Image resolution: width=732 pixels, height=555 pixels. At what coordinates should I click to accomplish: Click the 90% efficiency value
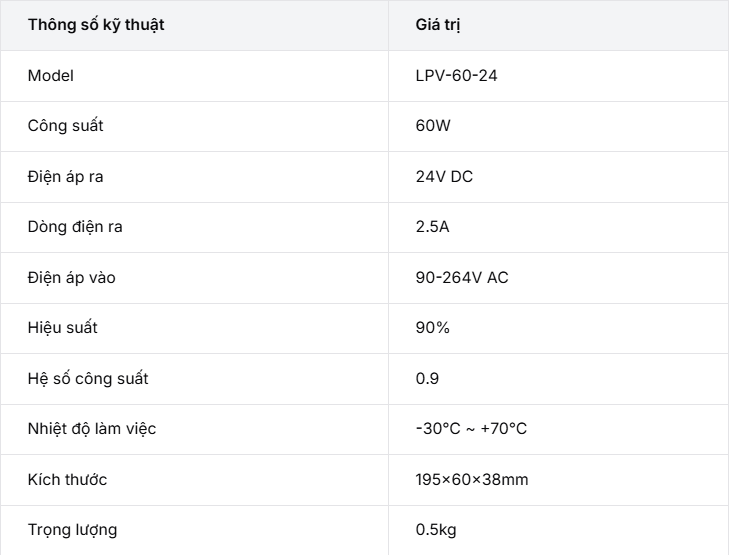click(433, 328)
